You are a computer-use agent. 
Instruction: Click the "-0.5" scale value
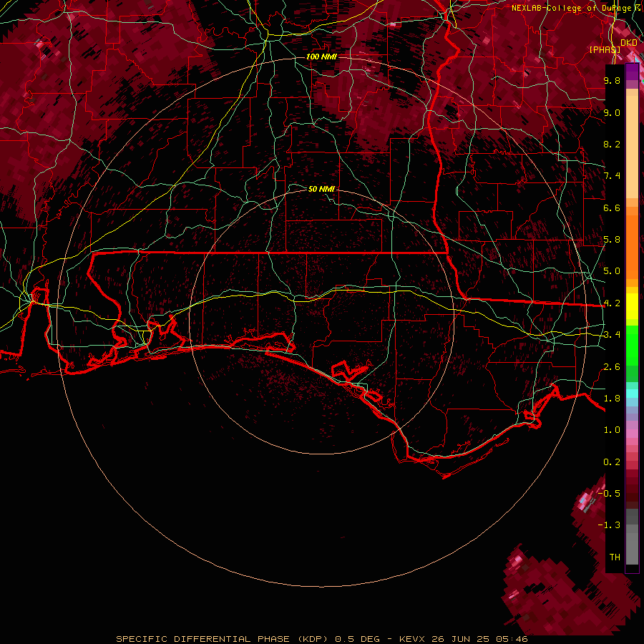(x=610, y=493)
